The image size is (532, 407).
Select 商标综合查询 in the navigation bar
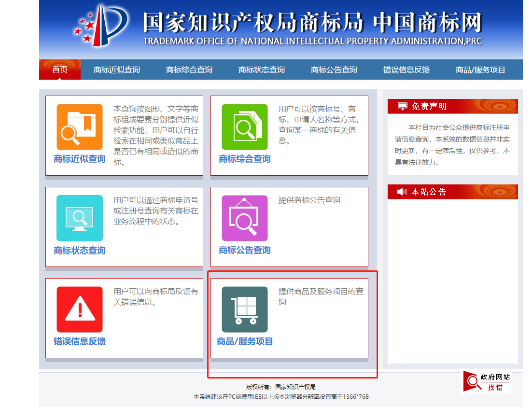189,70
